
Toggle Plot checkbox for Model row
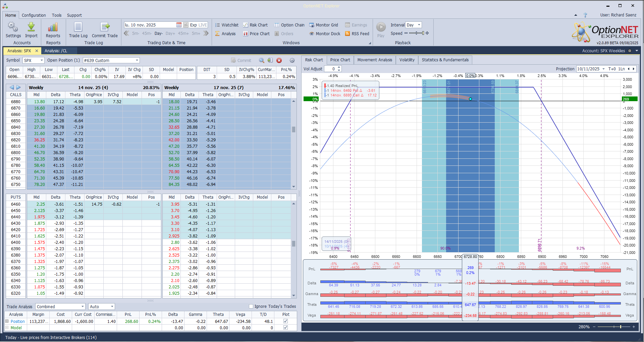pos(286,328)
